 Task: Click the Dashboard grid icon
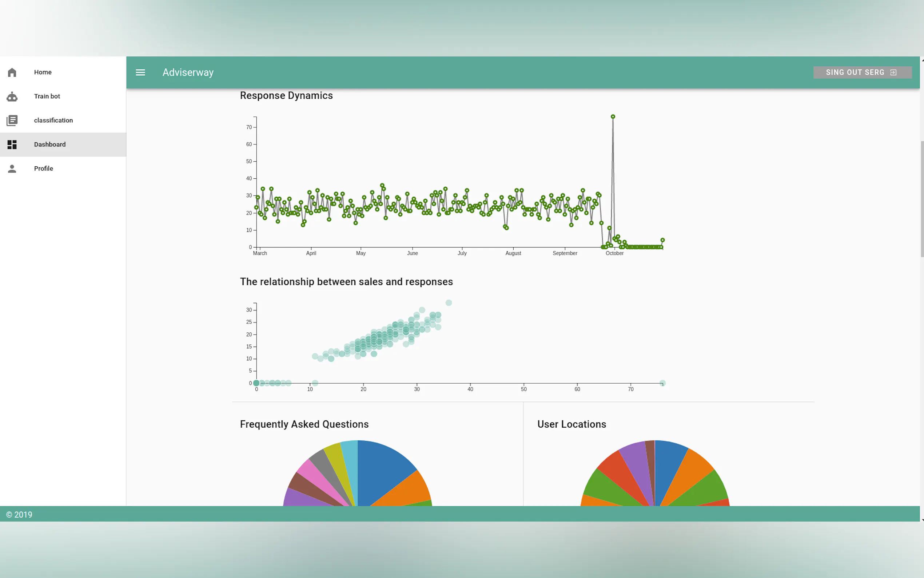12,144
